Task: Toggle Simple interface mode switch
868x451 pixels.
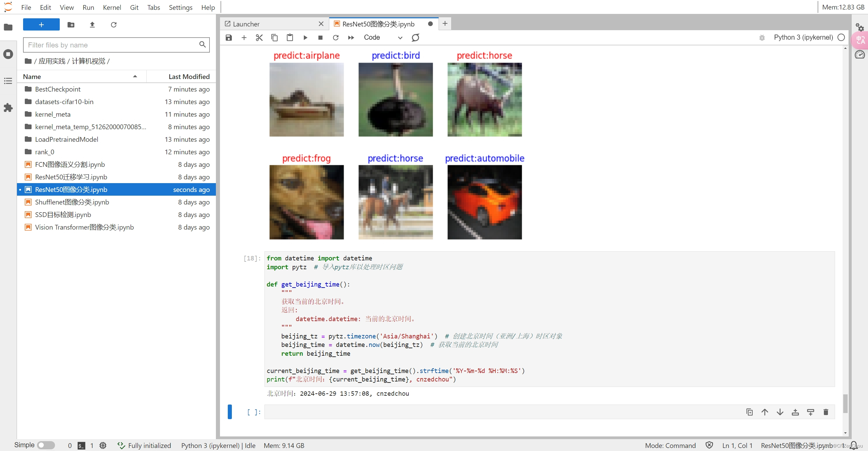Action: click(x=46, y=445)
